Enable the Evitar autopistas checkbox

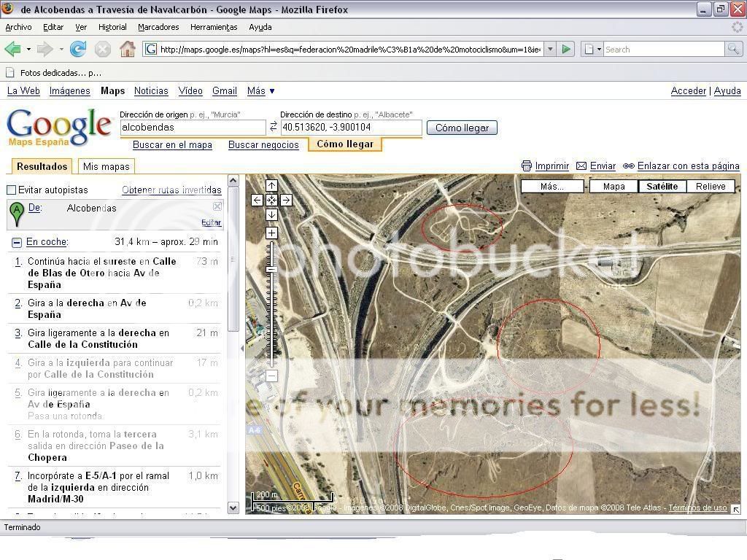[11, 190]
